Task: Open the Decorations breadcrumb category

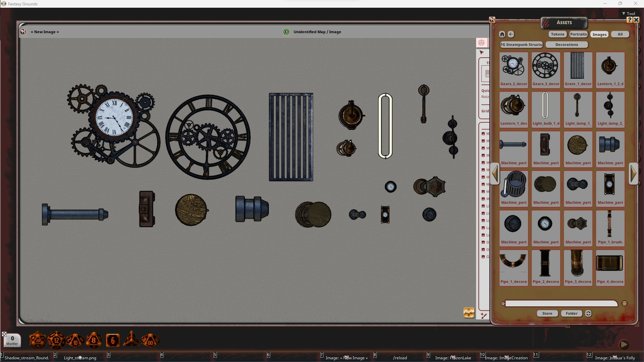Action: coord(567,45)
